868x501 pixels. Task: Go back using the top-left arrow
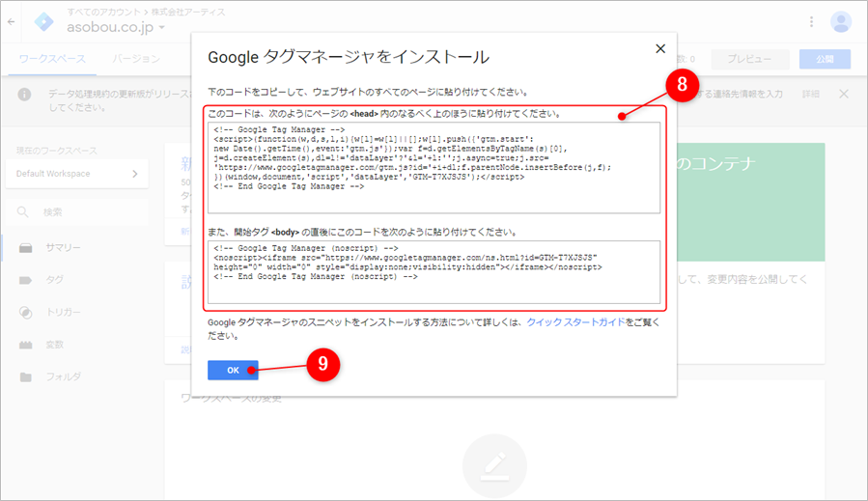pyautogui.click(x=11, y=22)
